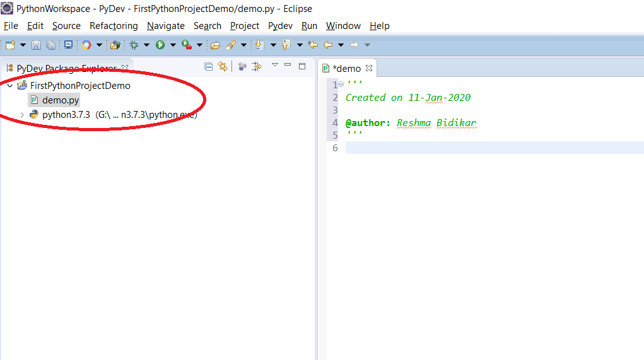Image resolution: width=644 pixels, height=360 pixels.
Task: Open the Run button dropdown arrow
Action: click(x=172, y=45)
